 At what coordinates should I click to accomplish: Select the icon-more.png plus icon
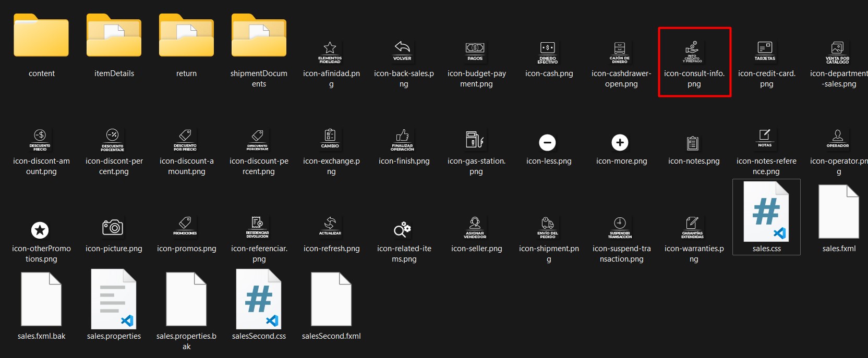tap(620, 142)
